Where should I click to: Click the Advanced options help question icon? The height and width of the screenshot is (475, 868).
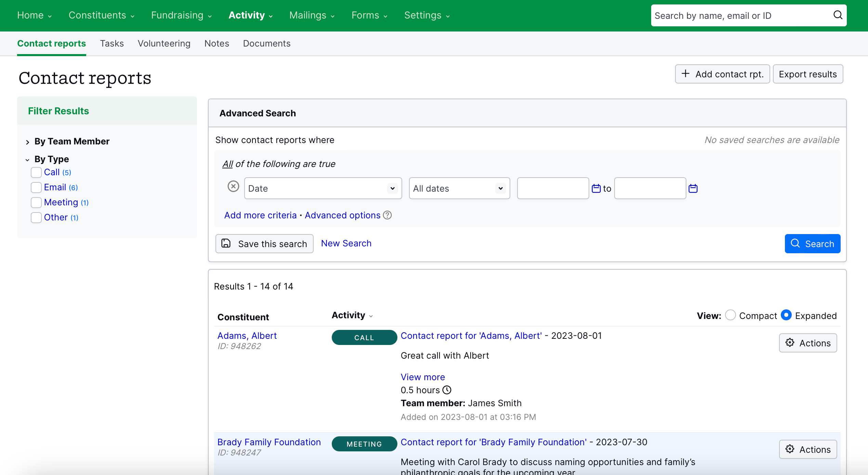pyautogui.click(x=387, y=215)
